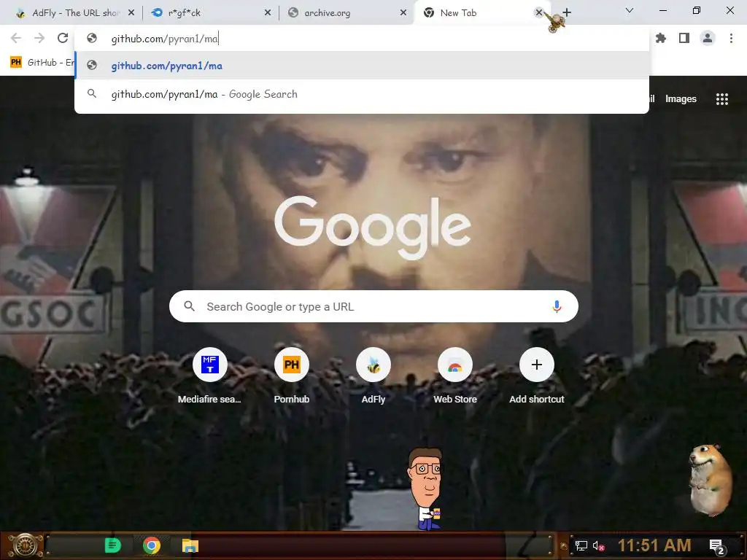Image resolution: width=747 pixels, height=560 pixels.
Task: Click the browser forward arrow
Action: tap(39, 38)
